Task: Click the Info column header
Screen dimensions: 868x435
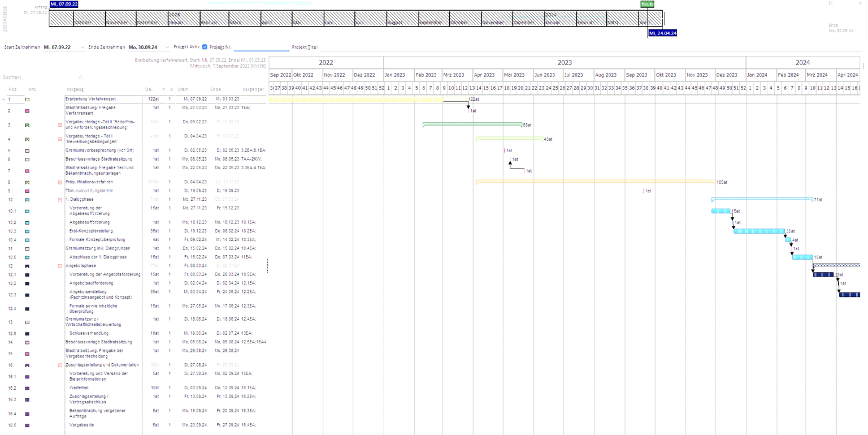Action: pos(32,89)
